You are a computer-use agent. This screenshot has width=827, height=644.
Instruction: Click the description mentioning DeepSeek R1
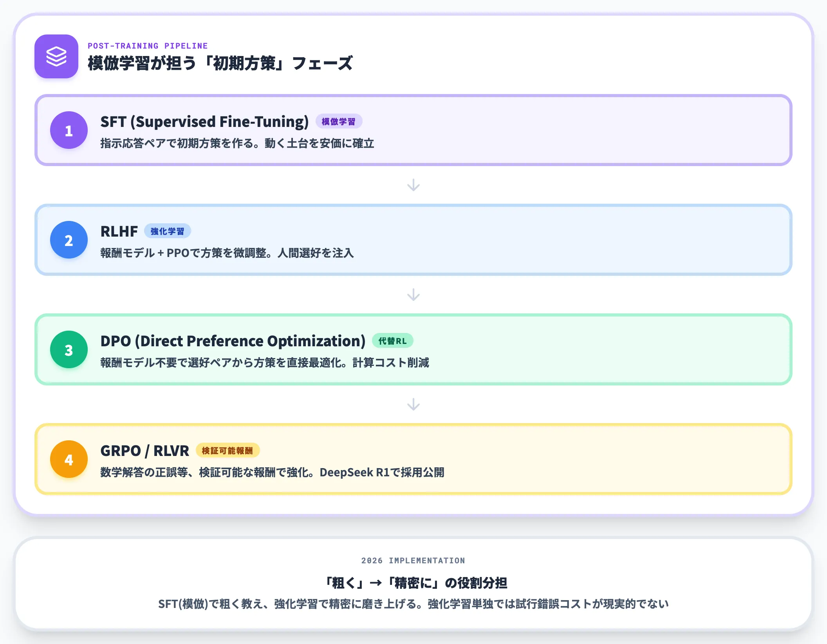click(272, 472)
